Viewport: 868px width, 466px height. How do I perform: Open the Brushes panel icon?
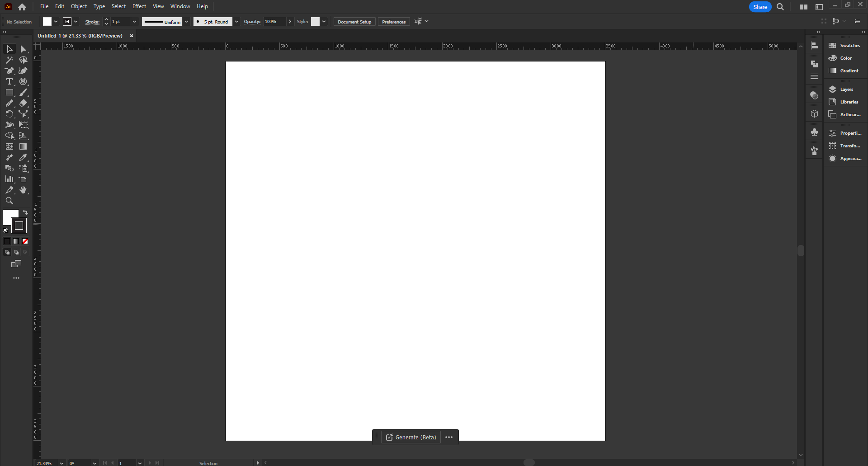pos(814,151)
